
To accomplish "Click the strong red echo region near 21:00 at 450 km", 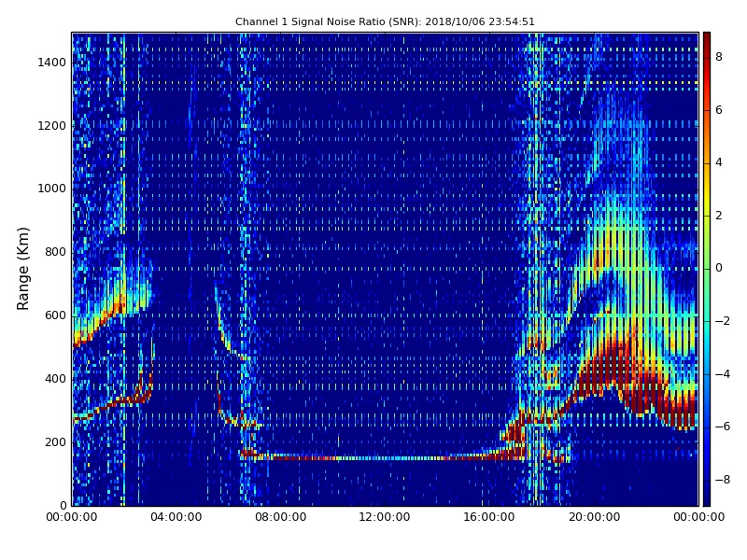I will [619, 364].
